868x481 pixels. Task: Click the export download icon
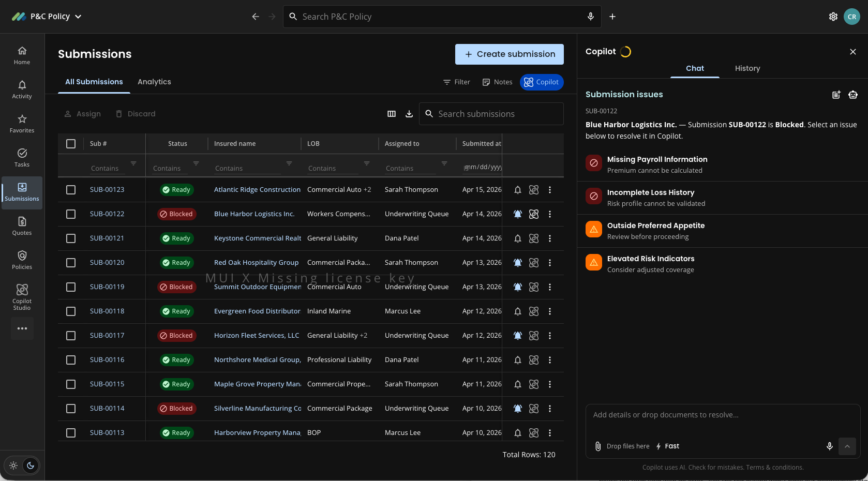(409, 114)
